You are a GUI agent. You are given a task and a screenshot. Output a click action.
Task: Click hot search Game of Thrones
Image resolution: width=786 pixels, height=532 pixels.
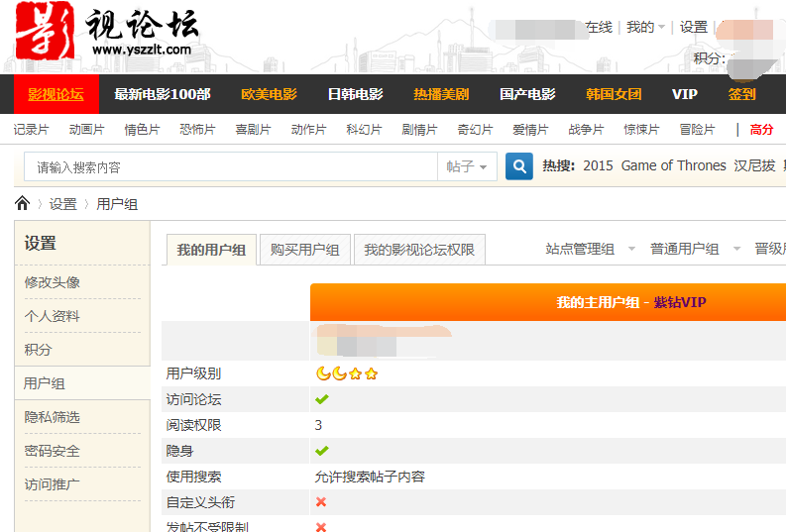click(673, 165)
